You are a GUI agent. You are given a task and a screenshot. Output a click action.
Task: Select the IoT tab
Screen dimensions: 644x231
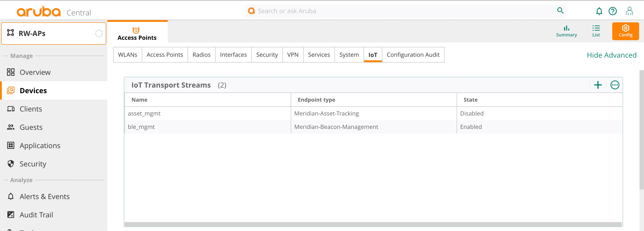(x=373, y=55)
